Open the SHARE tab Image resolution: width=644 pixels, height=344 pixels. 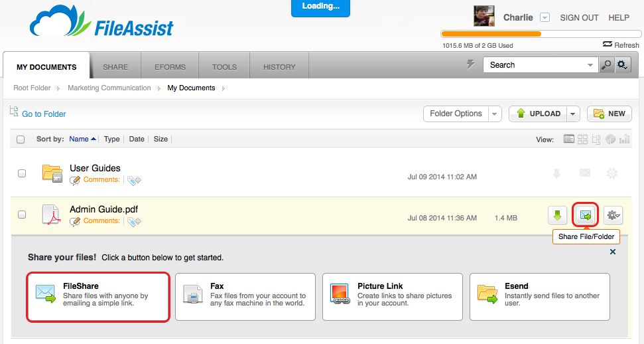pos(115,66)
